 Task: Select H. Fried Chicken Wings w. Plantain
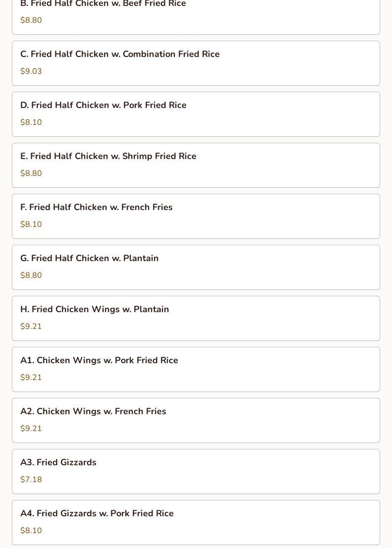(196, 319)
